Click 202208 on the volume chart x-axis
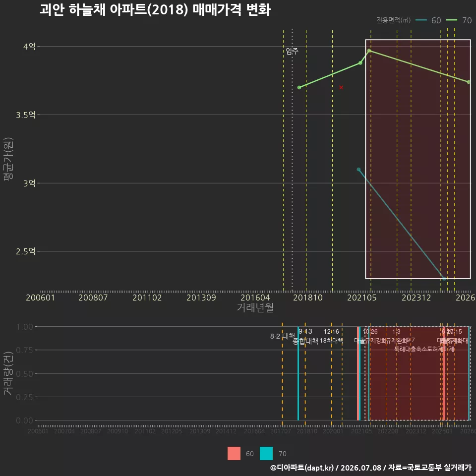The width and height of the screenshot is (476, 476). coord(388,431)
